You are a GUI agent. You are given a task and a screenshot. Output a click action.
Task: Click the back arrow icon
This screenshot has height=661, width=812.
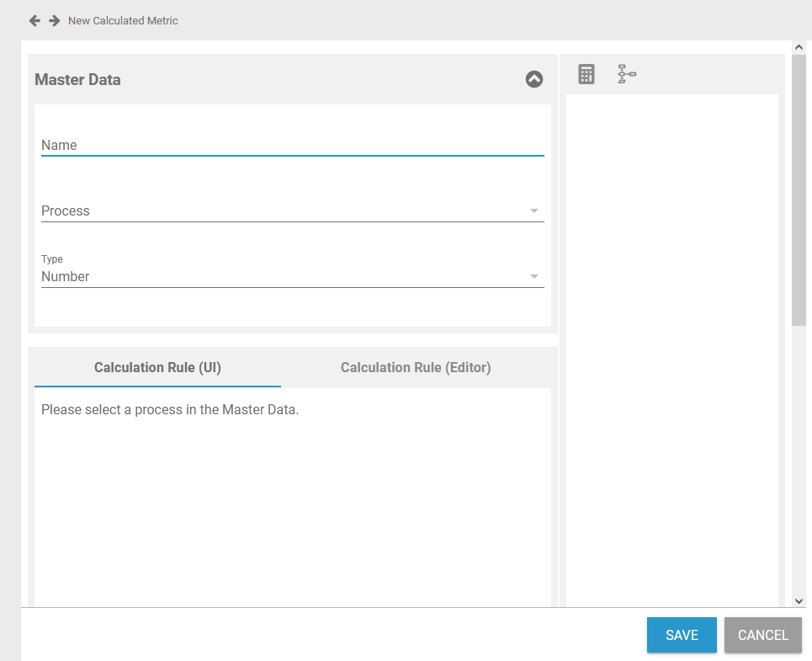click(34, 20)
